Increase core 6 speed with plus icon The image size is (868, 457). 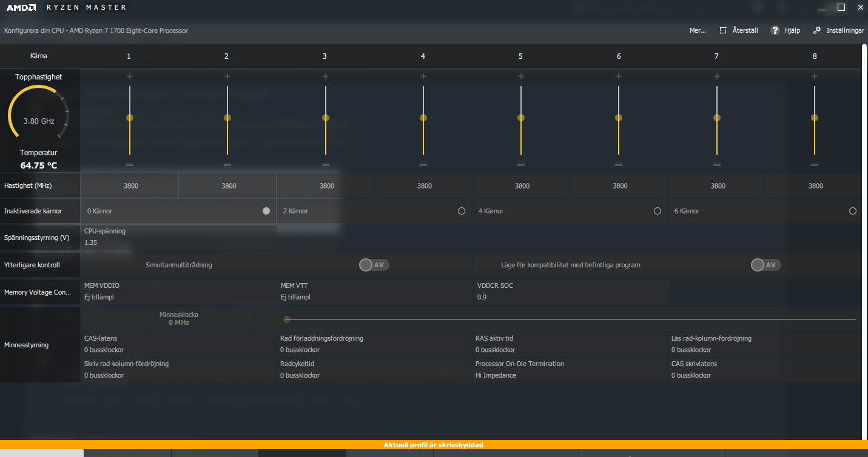click(x=619, y=76)
